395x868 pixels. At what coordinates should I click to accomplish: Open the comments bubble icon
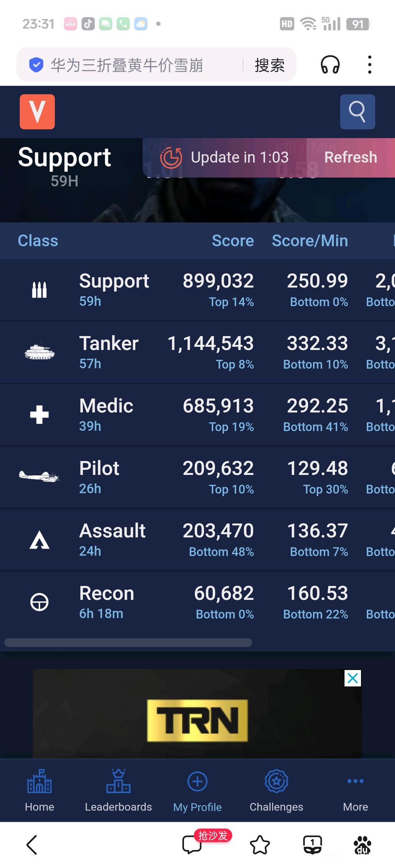(x=192, y=845)
